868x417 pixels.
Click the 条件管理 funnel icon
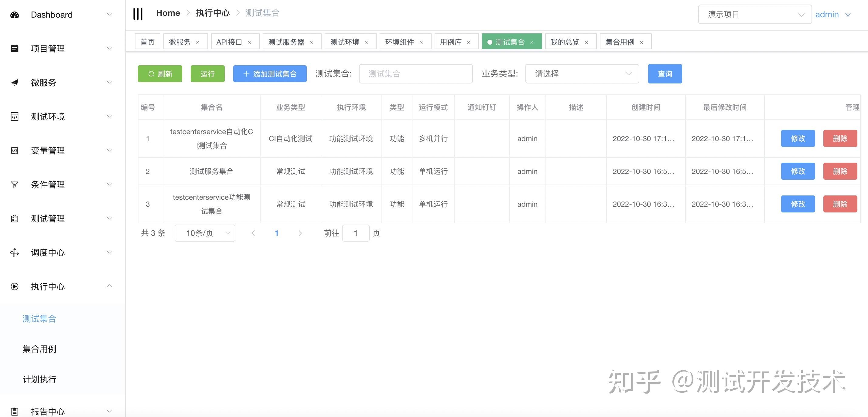pyautogui.click(x=15, y=184)
